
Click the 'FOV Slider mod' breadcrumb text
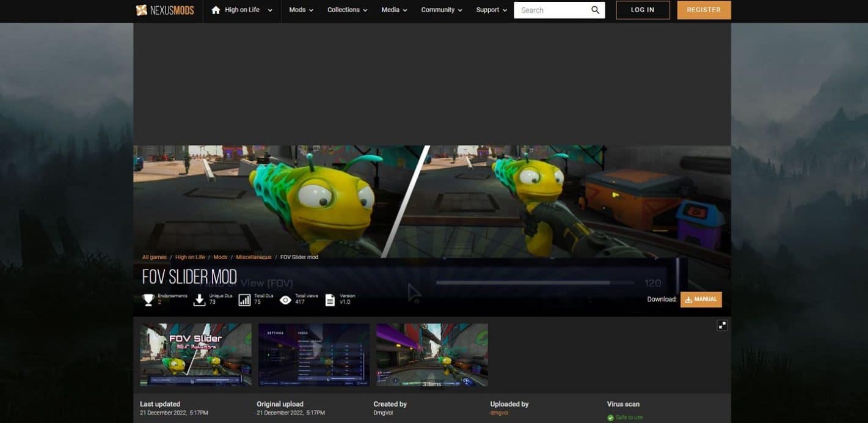tap(299, 257)
